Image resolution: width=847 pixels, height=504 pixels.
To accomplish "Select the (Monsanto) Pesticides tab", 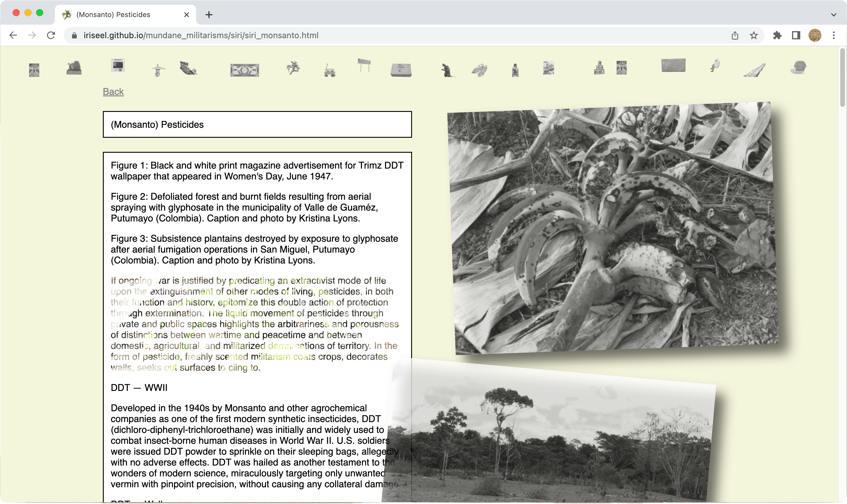I will (113, 15).
